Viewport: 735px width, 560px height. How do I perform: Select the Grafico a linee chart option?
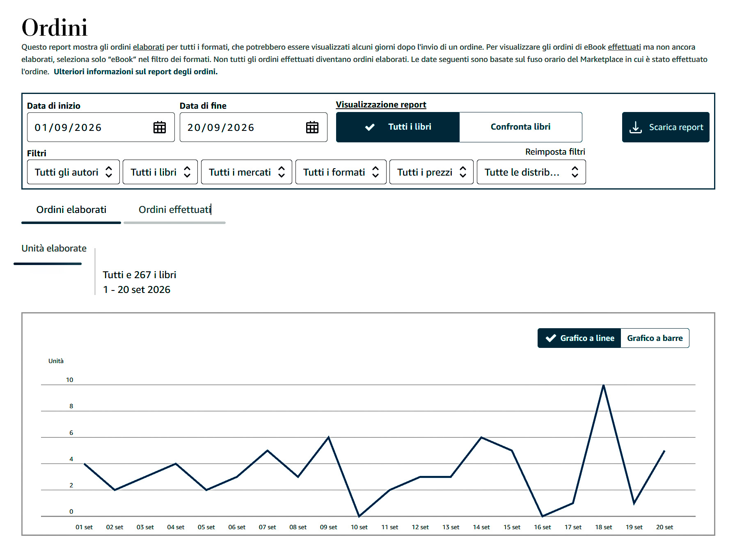(x=579, y=338)
